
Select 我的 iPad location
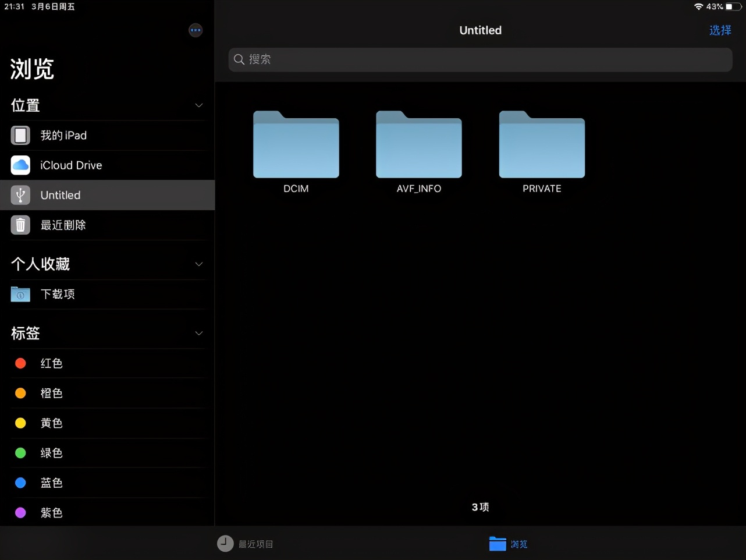(63, 136)
